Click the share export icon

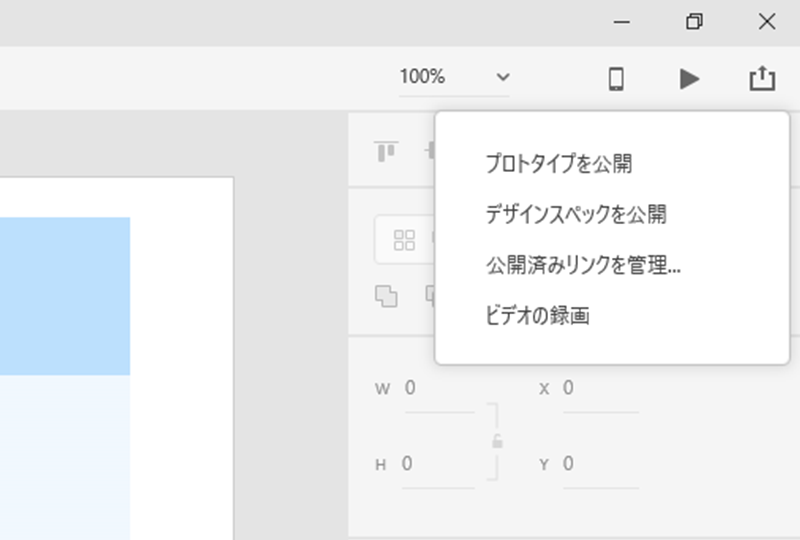pyautogui.click(x=762, y=78)
